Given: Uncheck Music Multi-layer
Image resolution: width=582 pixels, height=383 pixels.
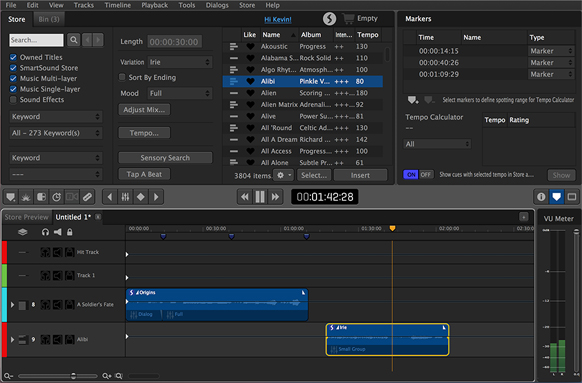Looking at the screenshot, I should [x=13, y=78].
